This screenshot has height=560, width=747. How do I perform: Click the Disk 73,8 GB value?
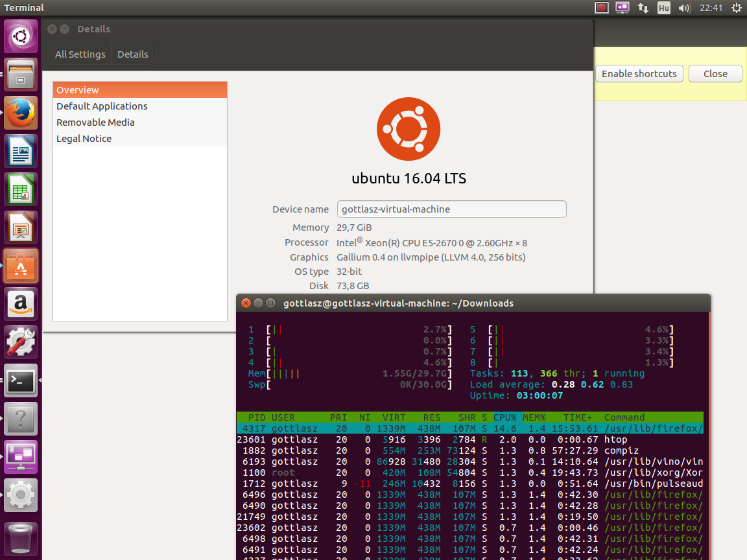[353, 286]
